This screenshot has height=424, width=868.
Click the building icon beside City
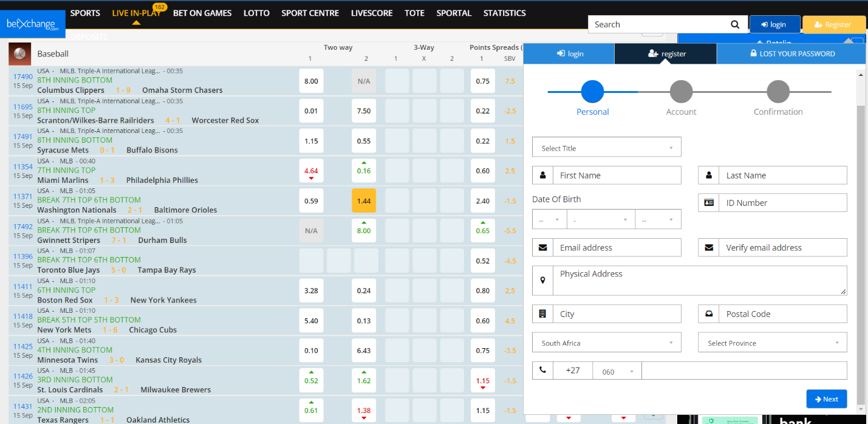coord(542,314)
